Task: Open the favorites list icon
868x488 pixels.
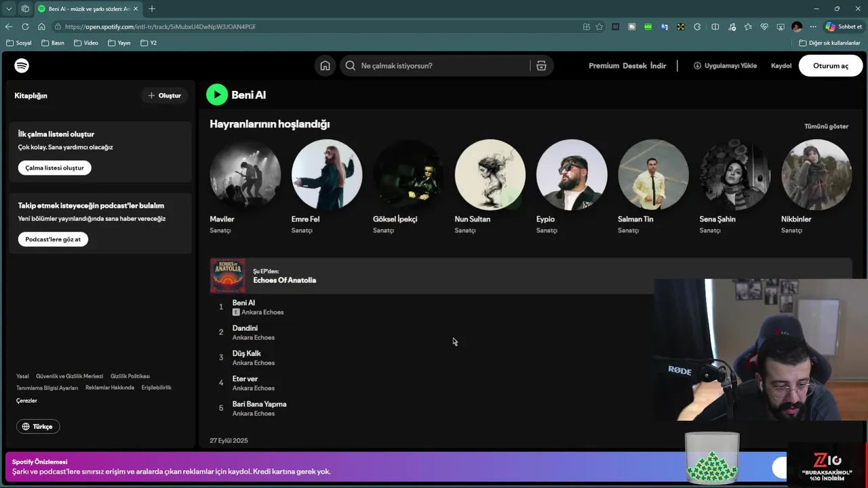Action: (x=747, y=26)
